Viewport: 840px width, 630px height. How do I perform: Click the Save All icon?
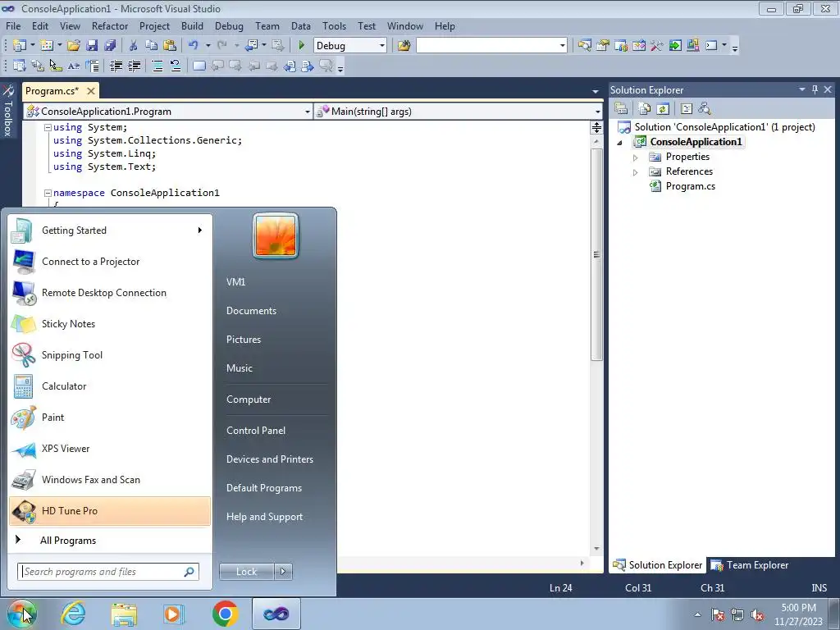tap(110, 46)
